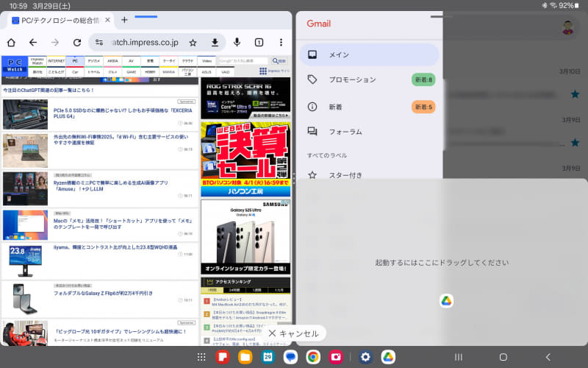Open the ChatGPT article list link
The width and height of the screenshot is (588, 368).
pos(49,91)
